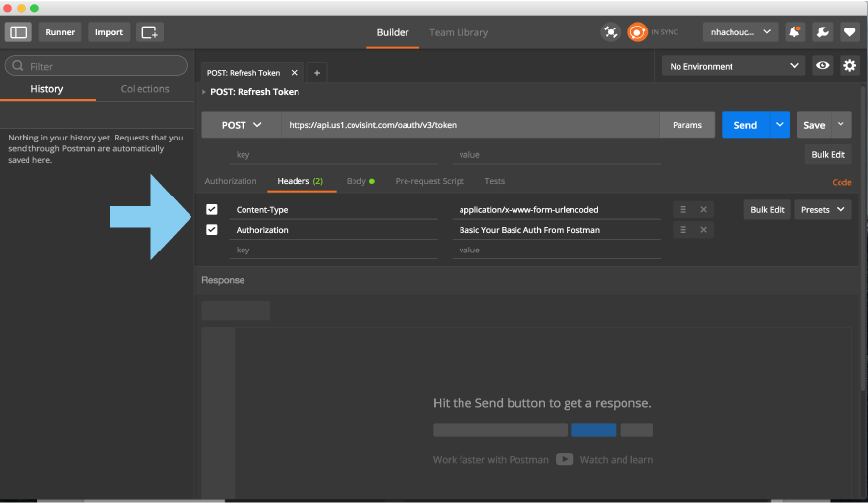Viewport: 868px width, 503px height.
Task: Click the blue Send button
Action: pos(745,125)
